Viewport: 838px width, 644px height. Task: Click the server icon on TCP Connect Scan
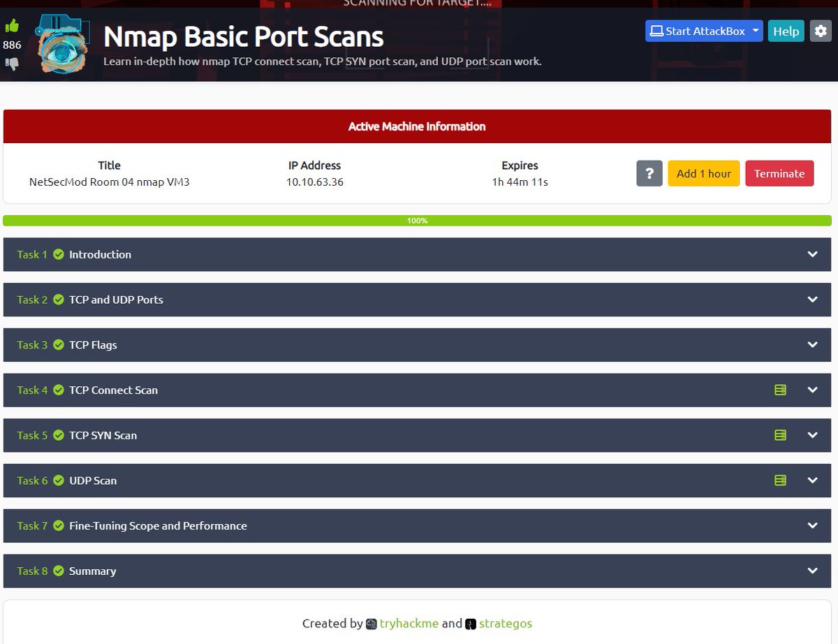click(781, 390)
